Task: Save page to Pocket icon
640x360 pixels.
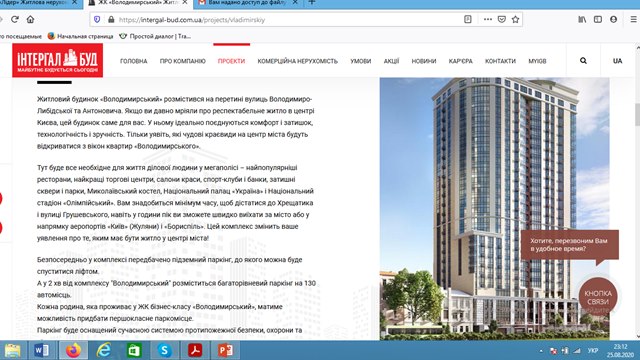Action: tap(502, 19)
